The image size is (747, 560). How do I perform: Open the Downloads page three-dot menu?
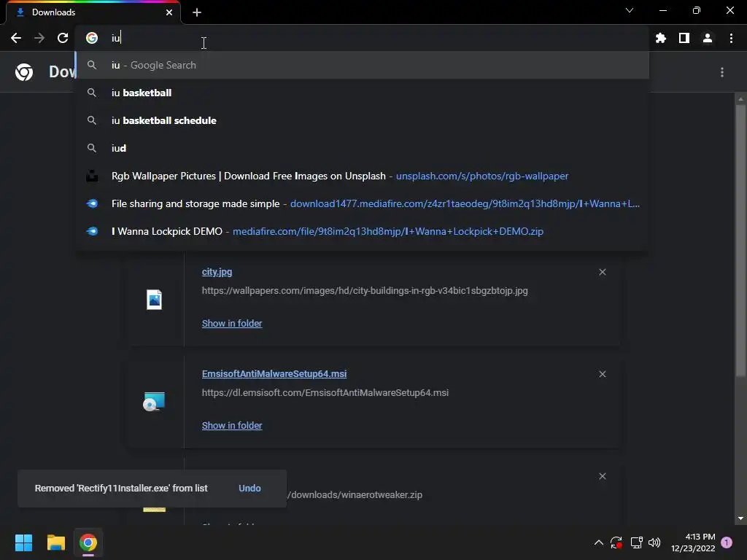coord(722,72)
